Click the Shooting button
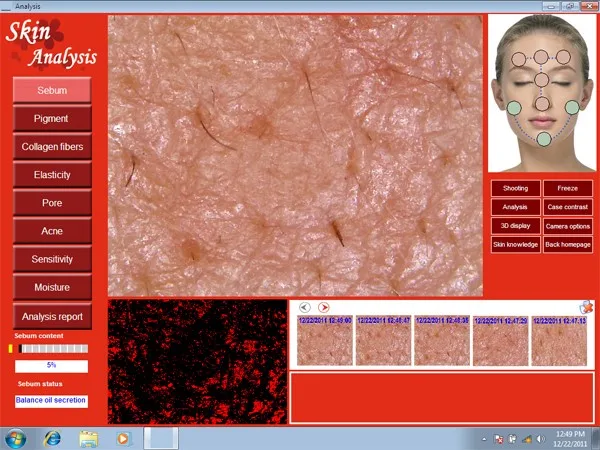600x450 pixels. (x=515, y=188)
